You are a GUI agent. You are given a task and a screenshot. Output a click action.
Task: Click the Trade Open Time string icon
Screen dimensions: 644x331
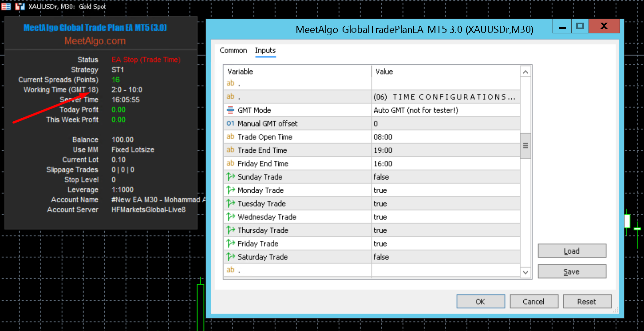[230, 137]
